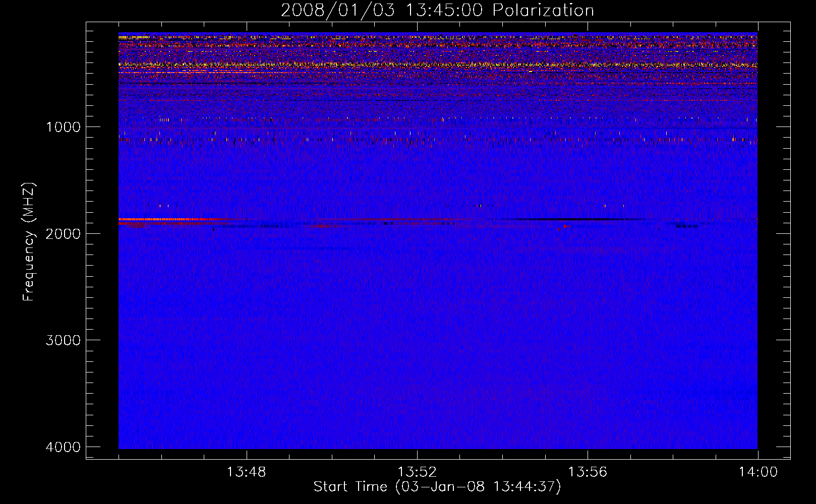
Task: Click the bright red emission streak near 1900 MHz
Action: (171, 220)
